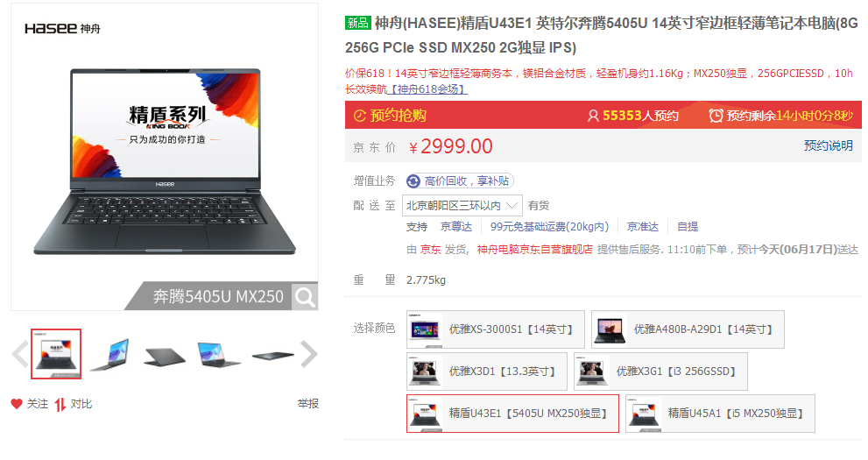
Task: Select the flat closed-laptop last thumbnail
Action: pos(273,356)
